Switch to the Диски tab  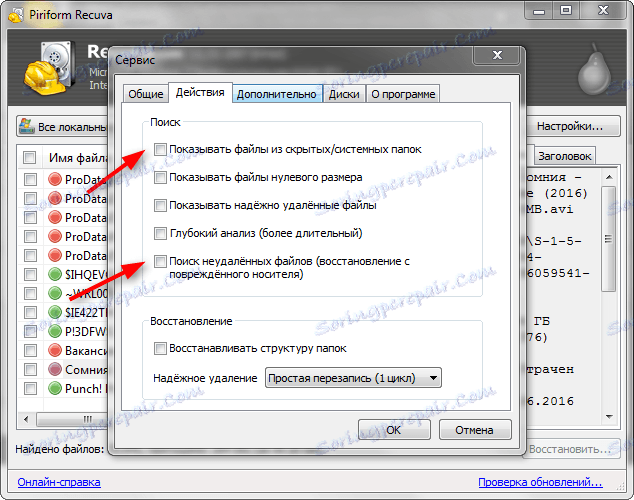pyautogui.click(x=344, y=94)
